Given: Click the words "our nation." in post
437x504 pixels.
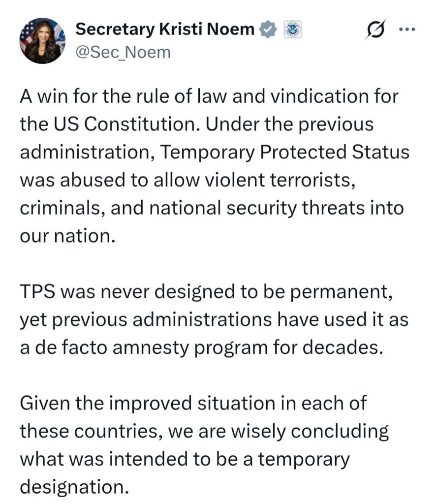Looking at the screenshot, I should point(67,236).
